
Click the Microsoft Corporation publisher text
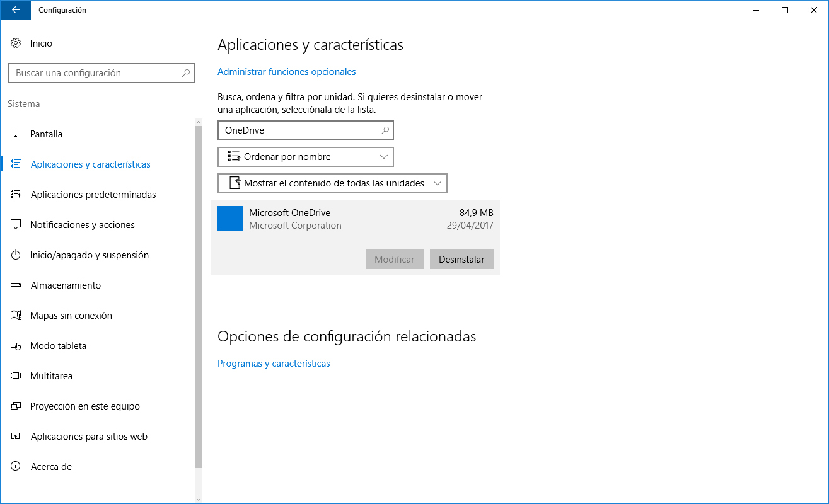pos(295,226)
